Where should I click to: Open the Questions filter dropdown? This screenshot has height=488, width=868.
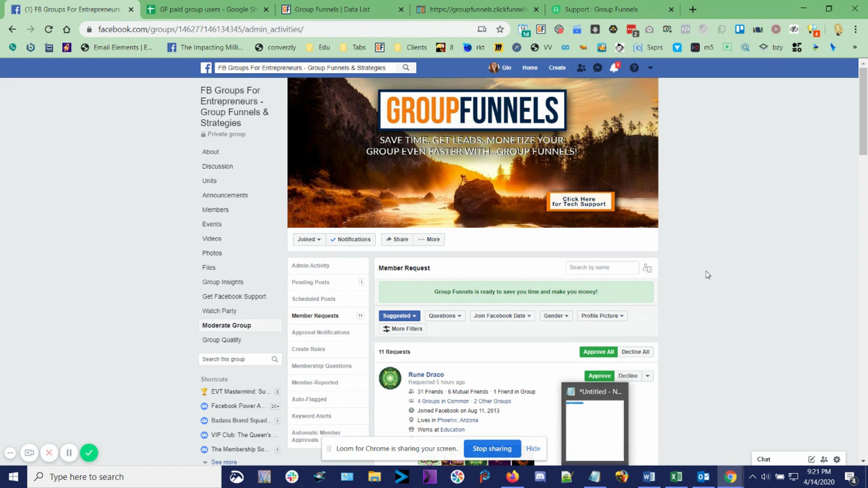pyautogui.click(x=445, y=316)
